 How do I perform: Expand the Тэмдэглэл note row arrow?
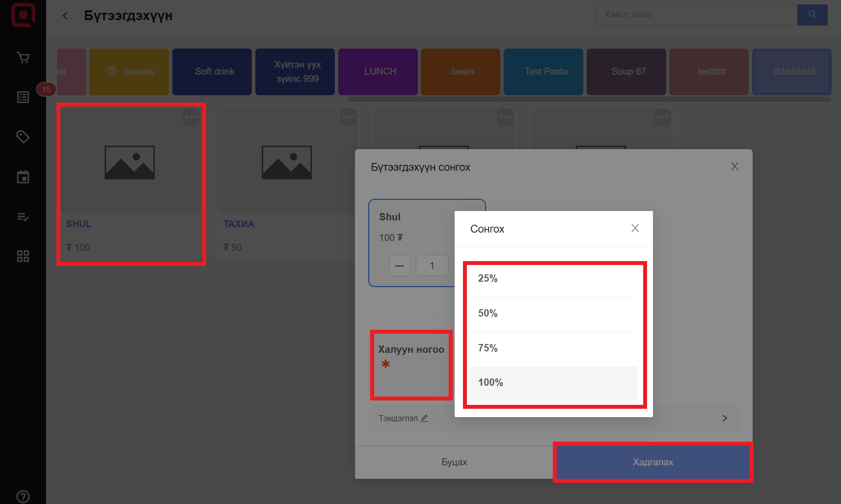(x=724, y=418)
